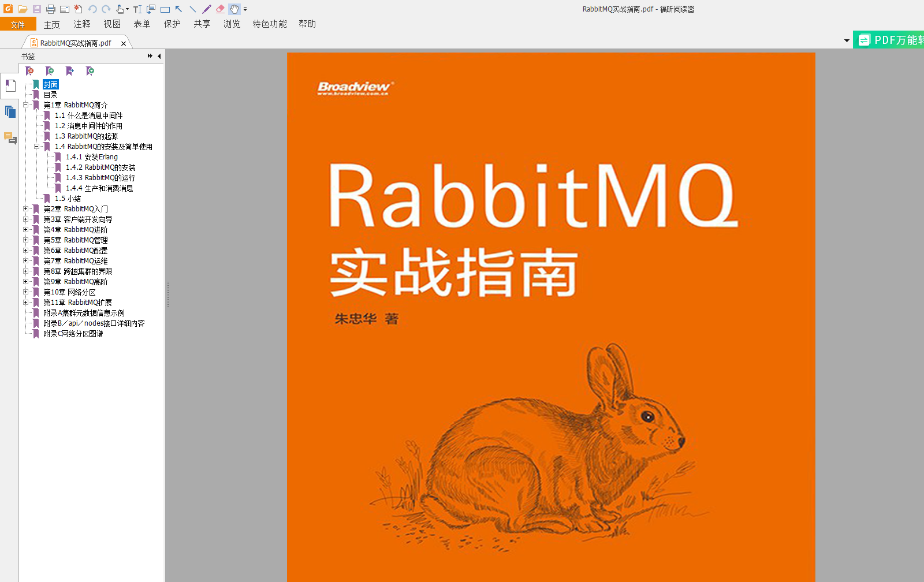924x582 pixels.
Task: Open the quick access toolbar customize dropdown
Action: click(245, 9)
